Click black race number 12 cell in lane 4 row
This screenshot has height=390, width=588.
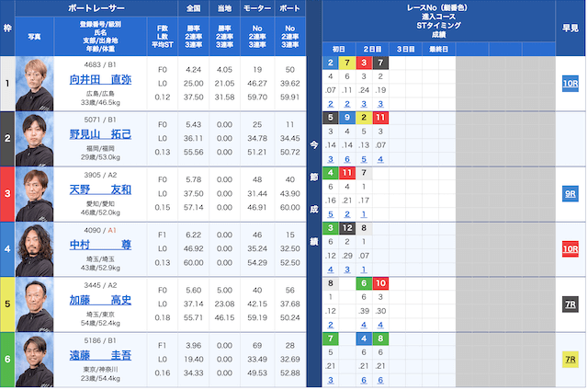[347, 228]
